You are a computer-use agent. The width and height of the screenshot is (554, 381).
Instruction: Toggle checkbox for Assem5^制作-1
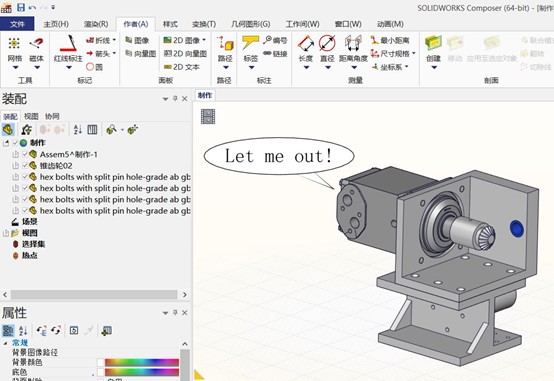coord(25,154)
